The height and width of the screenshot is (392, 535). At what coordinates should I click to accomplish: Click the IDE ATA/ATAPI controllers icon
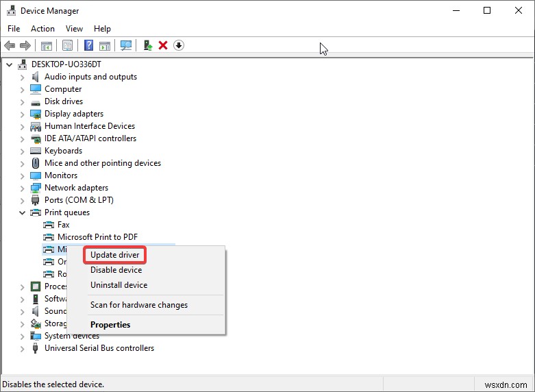coord(36,139)
